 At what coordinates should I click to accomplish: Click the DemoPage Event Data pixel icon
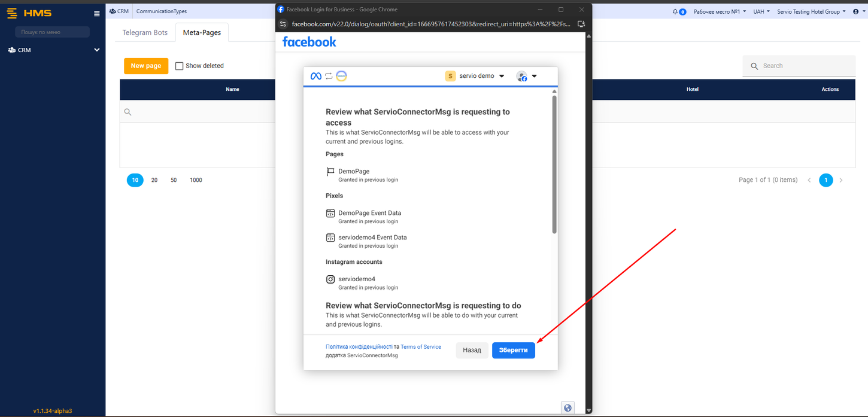[x=330, y=213]
